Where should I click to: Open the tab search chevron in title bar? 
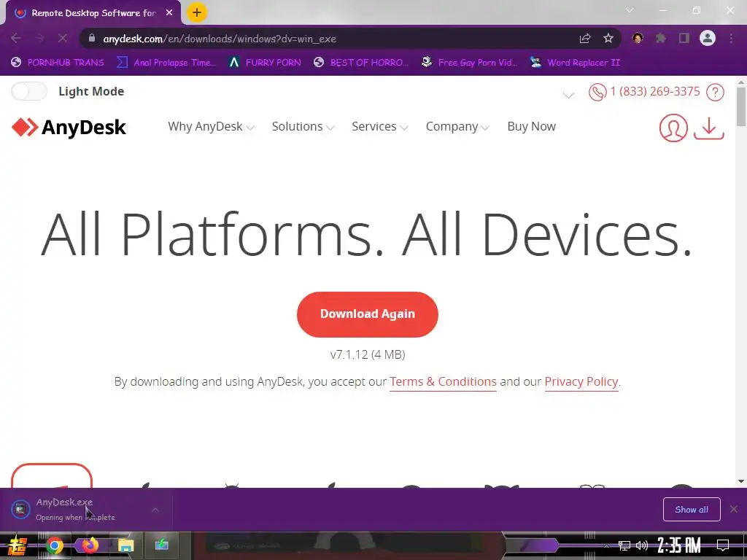(x=630, y=10)
